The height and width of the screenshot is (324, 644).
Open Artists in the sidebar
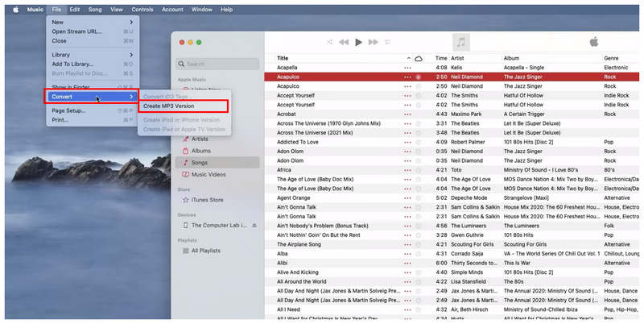[200, 139]
